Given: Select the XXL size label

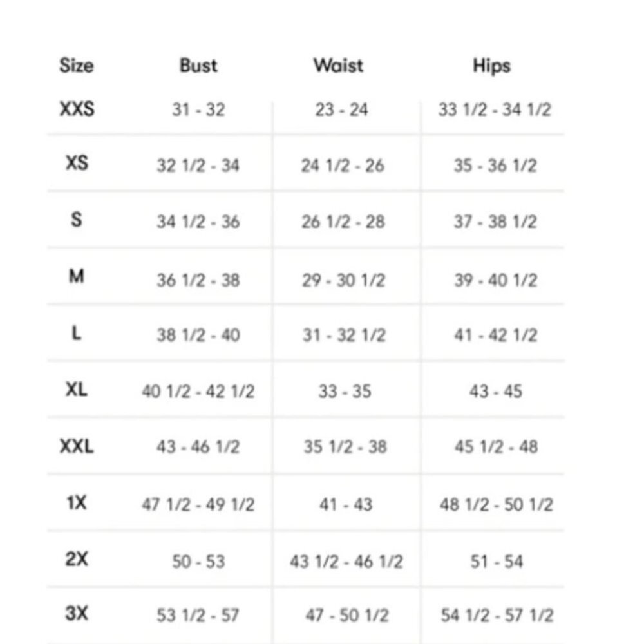Looking at the screenshot, I should [77, 446].
